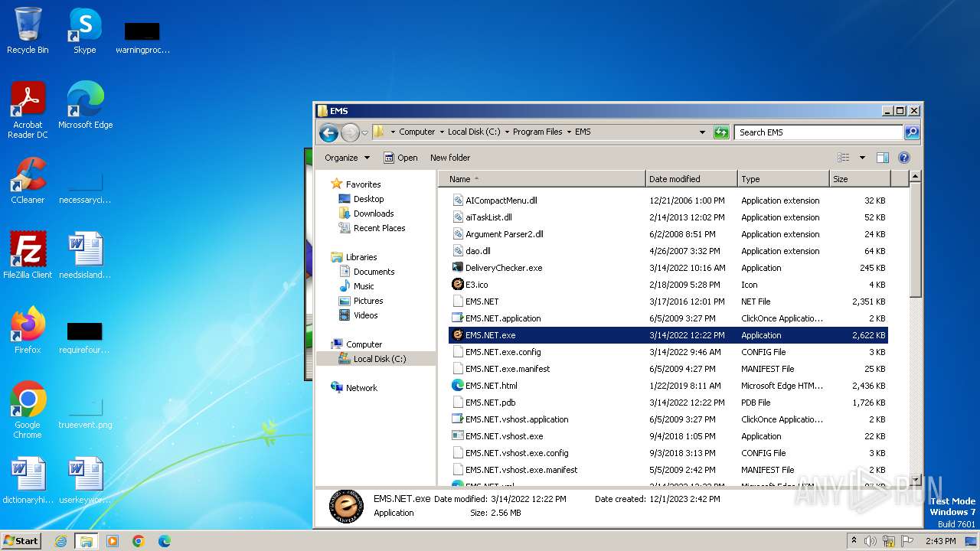Toggle the preview pane button
This screenshot has height=551, width=980.
(x=883, y=158)
